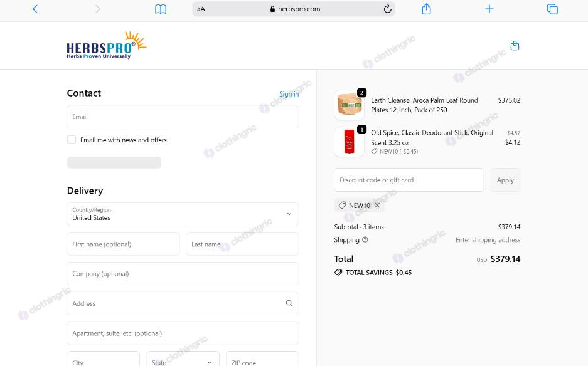
Task: Click the Sign in link
Action: 289,94
